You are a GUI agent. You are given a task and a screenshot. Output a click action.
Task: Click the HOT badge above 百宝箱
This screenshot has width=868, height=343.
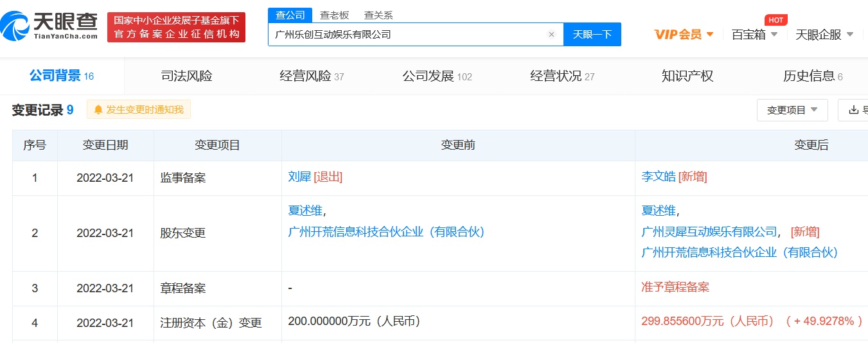click(x=775, y=20)
